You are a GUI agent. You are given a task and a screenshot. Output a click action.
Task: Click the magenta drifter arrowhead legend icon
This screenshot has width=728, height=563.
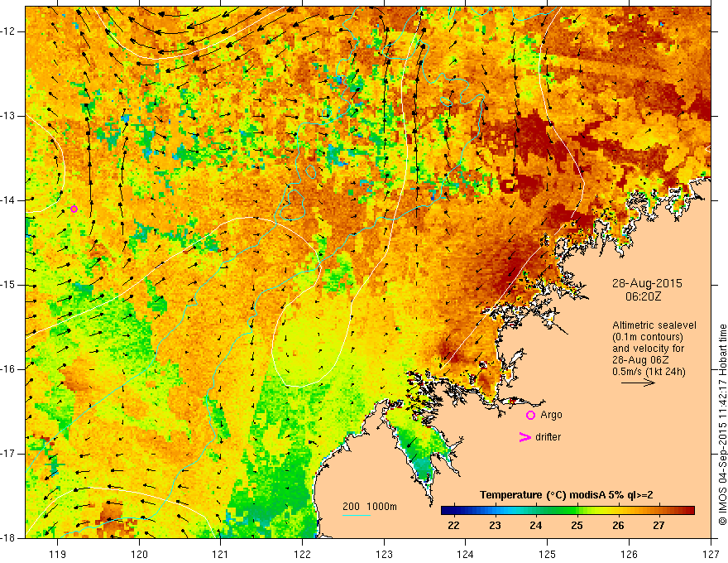tap(524, 437)
